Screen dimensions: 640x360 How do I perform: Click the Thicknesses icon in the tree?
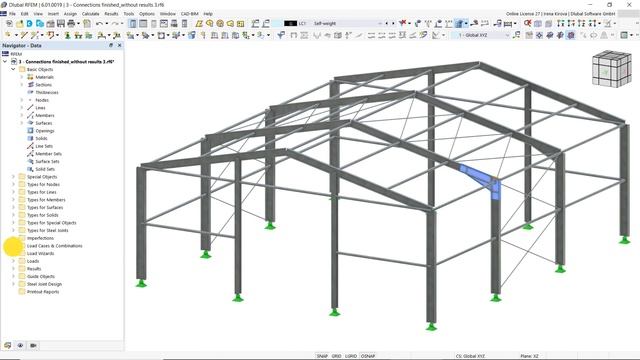(30, 92)
